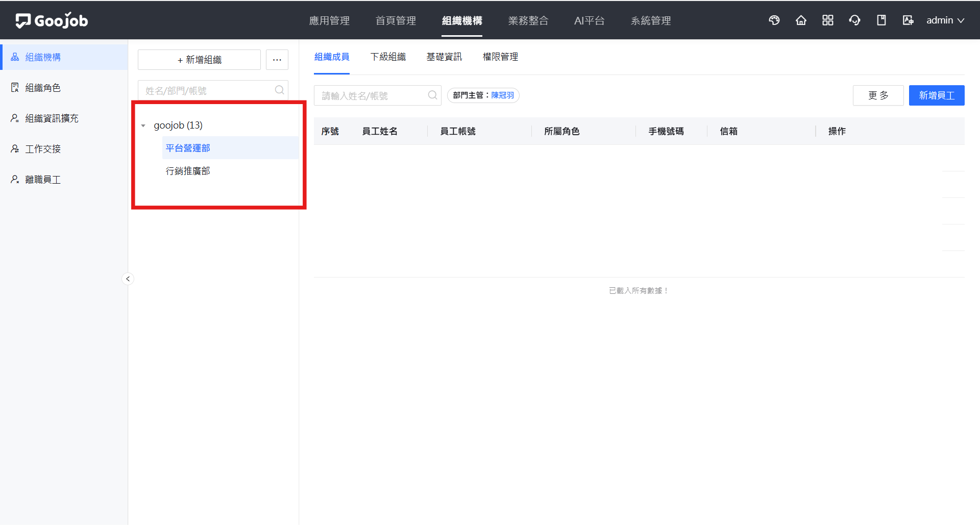Open customer support headset icon
This screenshot has width=980, height=527.
point(854,20)
